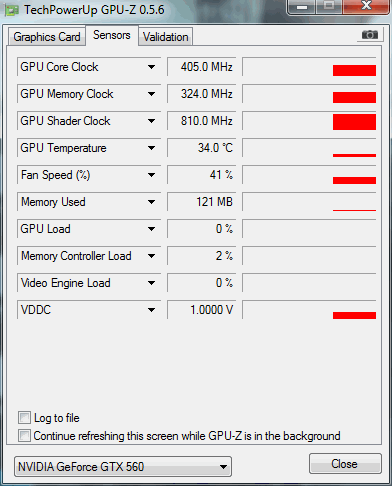Switch to the Validation tab
This screenshot has height=486, width=392.
166,37
